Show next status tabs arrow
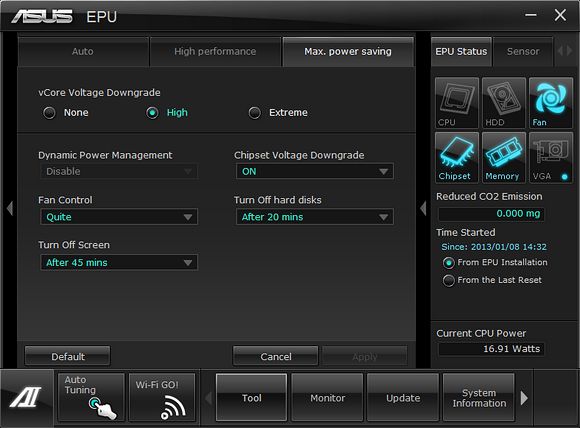The image size is (580, 428). coord(570,51)
